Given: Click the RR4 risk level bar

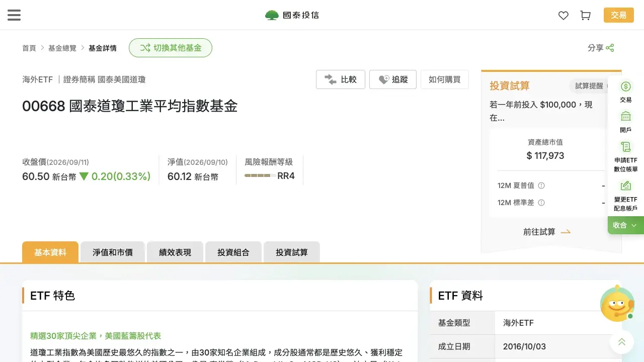Looking at the screenshot, I should [x=260, y=176].
